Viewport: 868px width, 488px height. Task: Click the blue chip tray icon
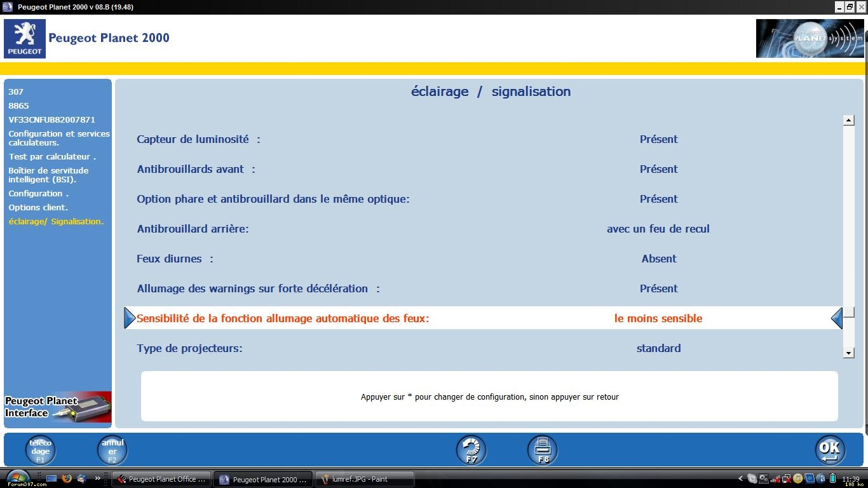[x=810, y=478]
